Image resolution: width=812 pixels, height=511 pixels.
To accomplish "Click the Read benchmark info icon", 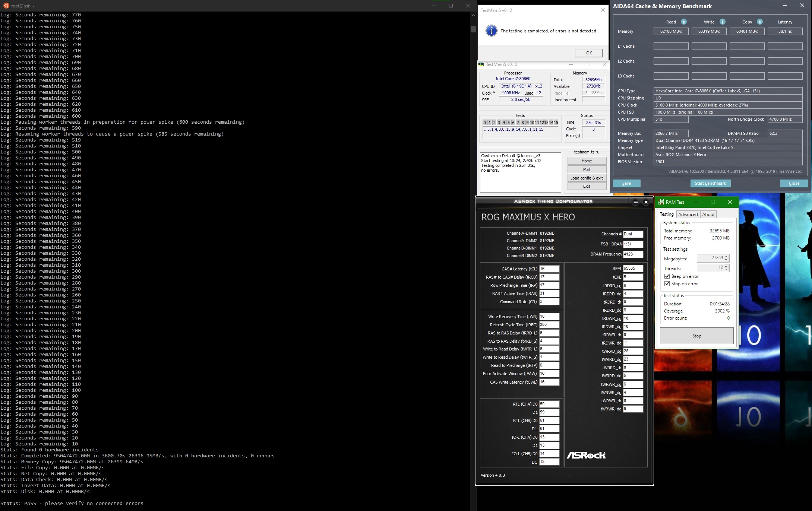I will 683,22.
